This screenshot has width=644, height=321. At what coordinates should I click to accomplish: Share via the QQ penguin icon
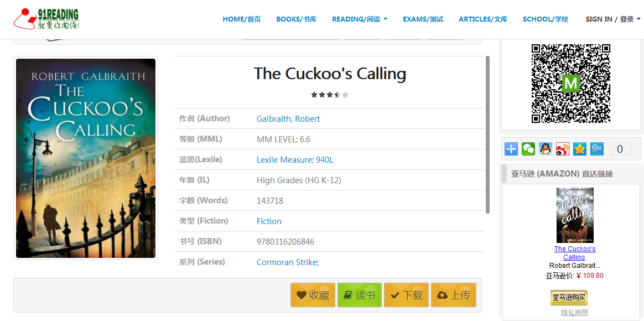546,149
